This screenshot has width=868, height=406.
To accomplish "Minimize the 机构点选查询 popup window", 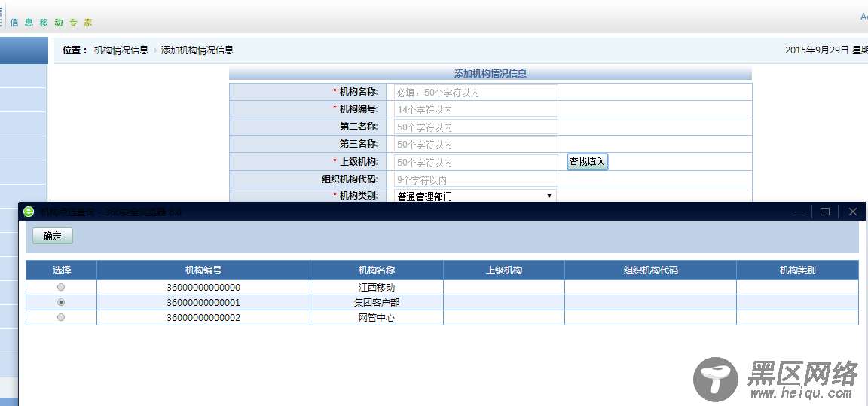I will [799, 212].
